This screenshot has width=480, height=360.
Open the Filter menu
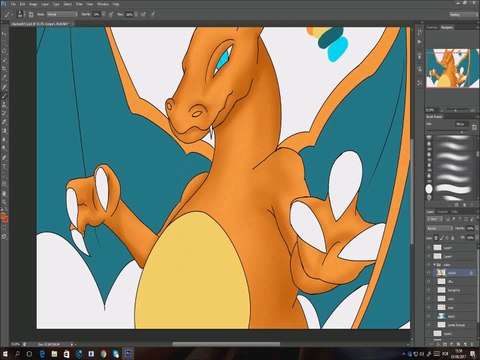(x=79, y=4)
